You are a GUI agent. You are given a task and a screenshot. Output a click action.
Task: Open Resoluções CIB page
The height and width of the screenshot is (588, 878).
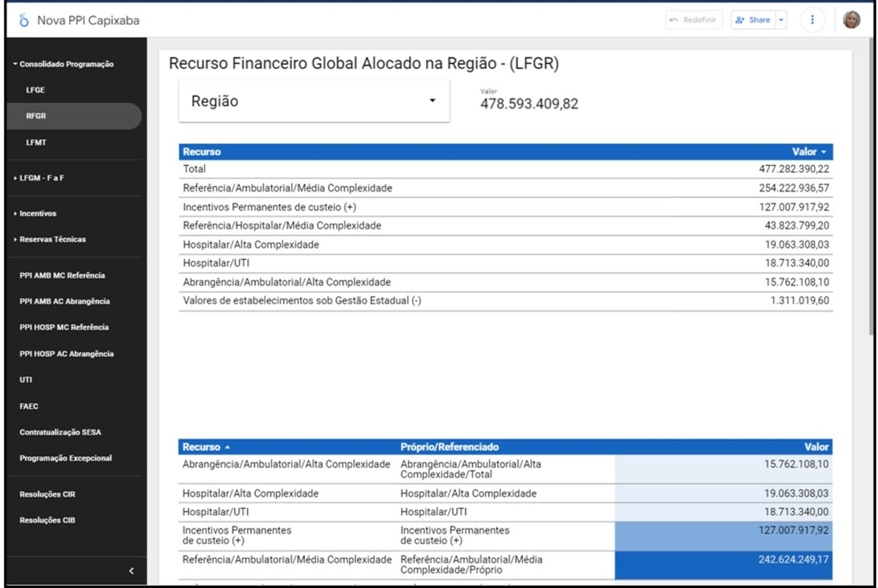[x=47, y=520]
